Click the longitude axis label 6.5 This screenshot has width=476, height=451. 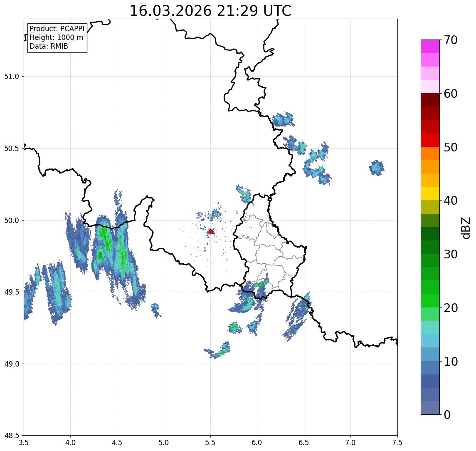[304, 443]
